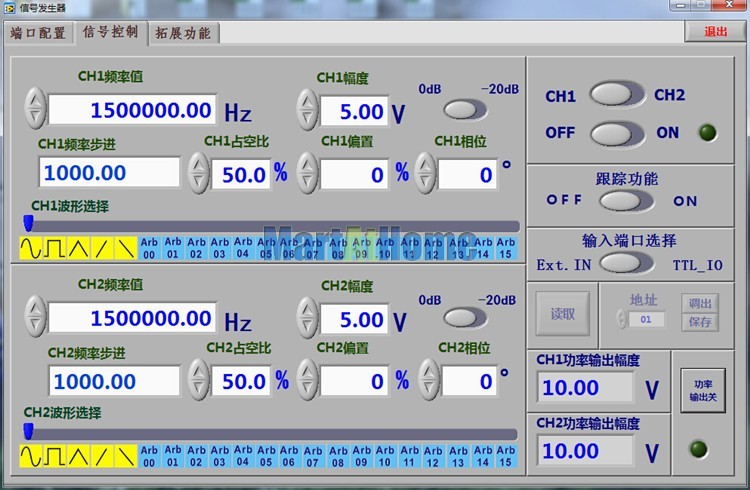Select CH1 square waveform icon
The image size is (750, 490).
coord(54,247)
